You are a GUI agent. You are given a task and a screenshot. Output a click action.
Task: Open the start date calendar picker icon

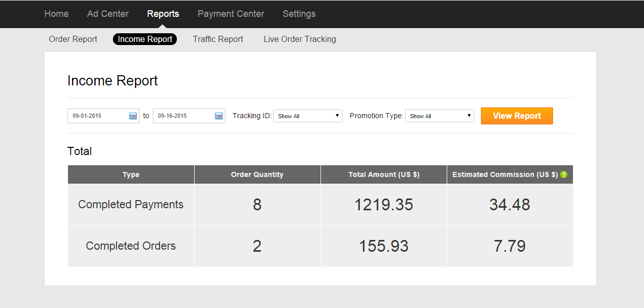pos(133,116)
